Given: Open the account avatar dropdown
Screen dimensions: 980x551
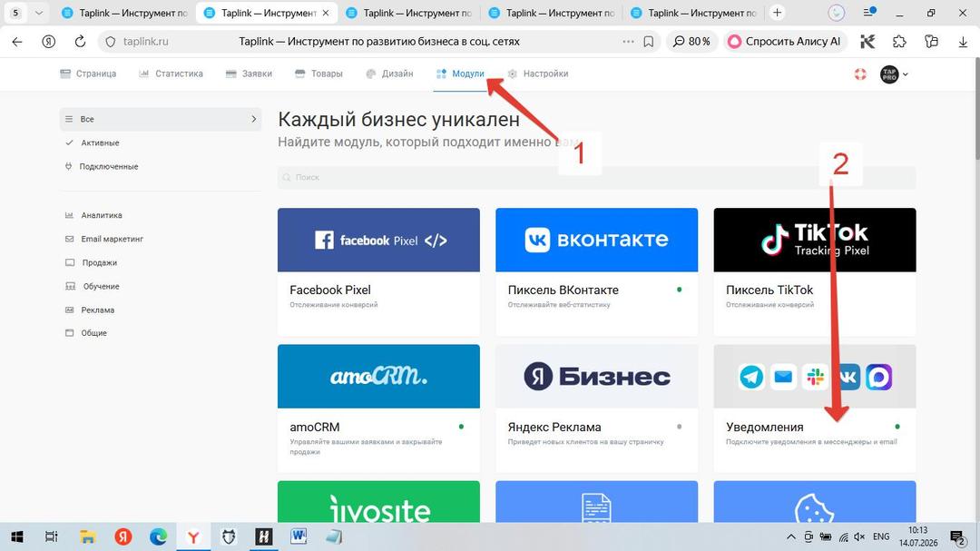Looking at the screenshot, I should (894, 74).
